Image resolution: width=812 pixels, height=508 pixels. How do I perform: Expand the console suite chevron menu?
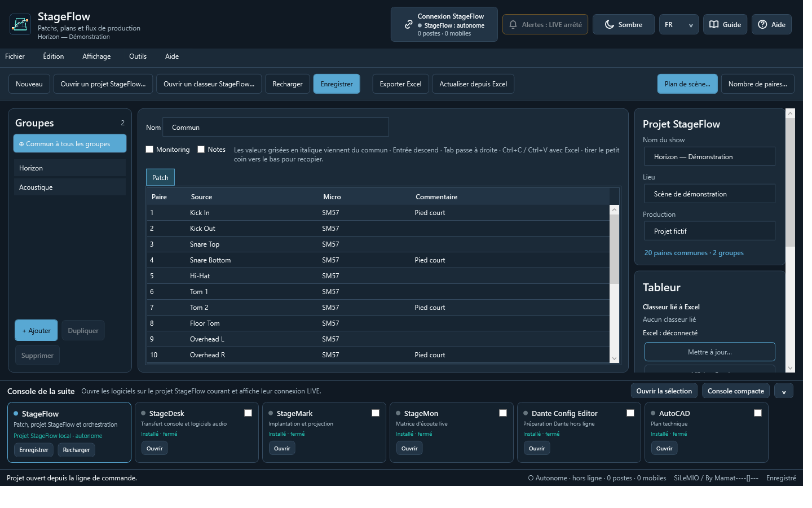784,391
